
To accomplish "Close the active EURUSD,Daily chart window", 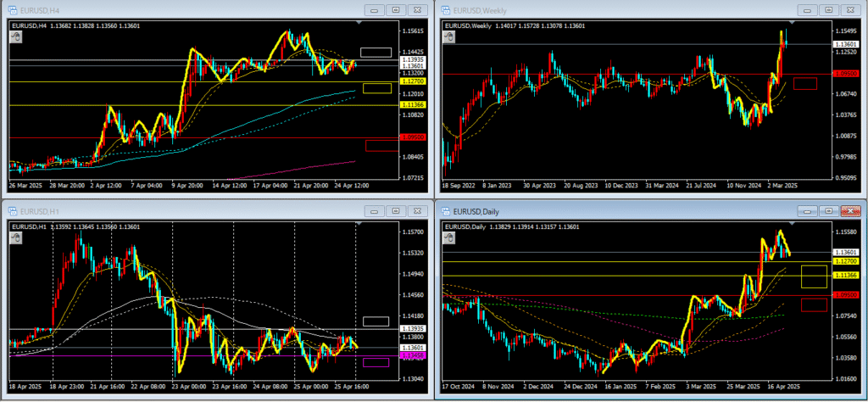I will [849, 211].
